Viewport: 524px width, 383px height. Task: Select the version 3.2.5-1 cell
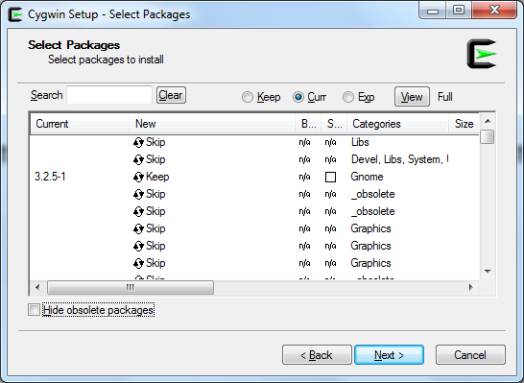pyautogui.click(x=50, y=177)
